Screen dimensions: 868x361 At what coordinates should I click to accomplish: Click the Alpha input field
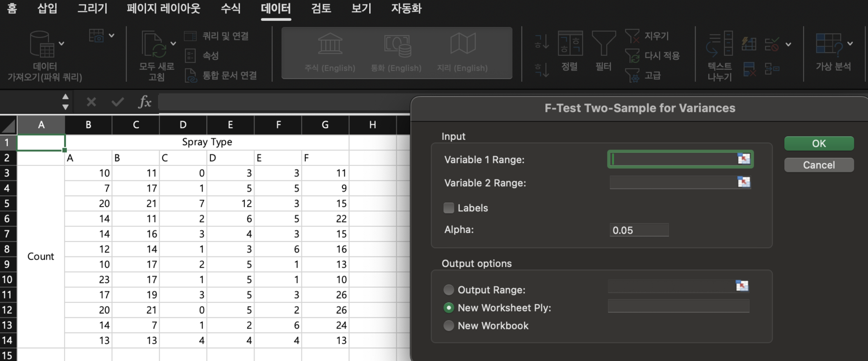point(639,230)
